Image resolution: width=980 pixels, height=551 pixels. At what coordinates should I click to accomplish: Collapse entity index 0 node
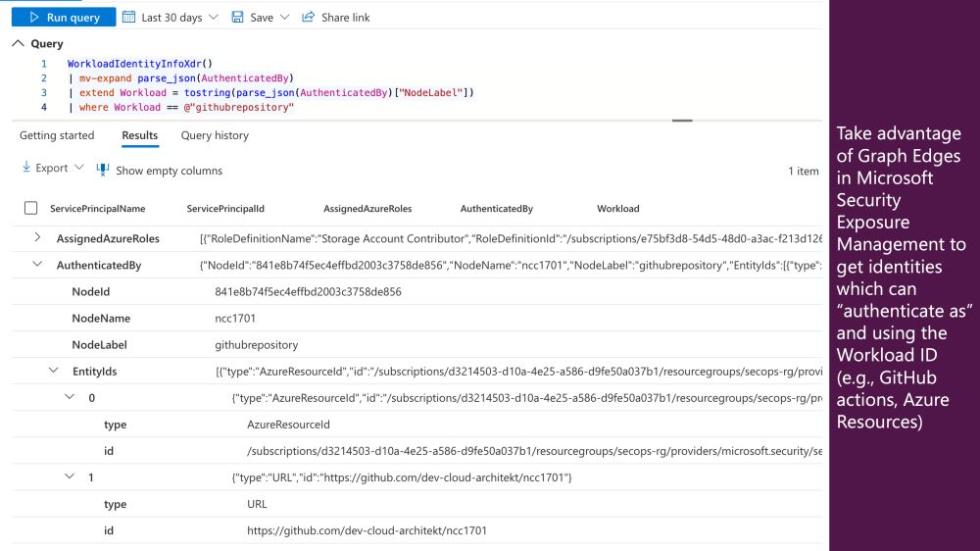[70, 396]
